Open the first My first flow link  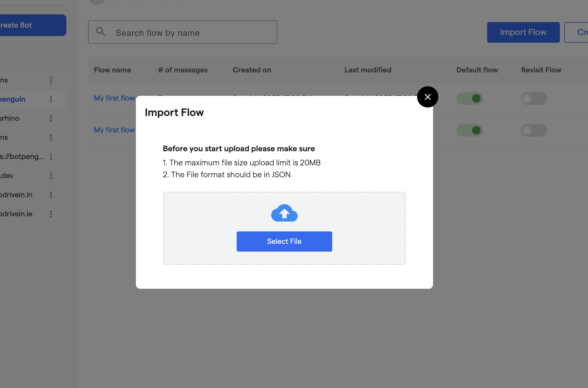(114, 98)
